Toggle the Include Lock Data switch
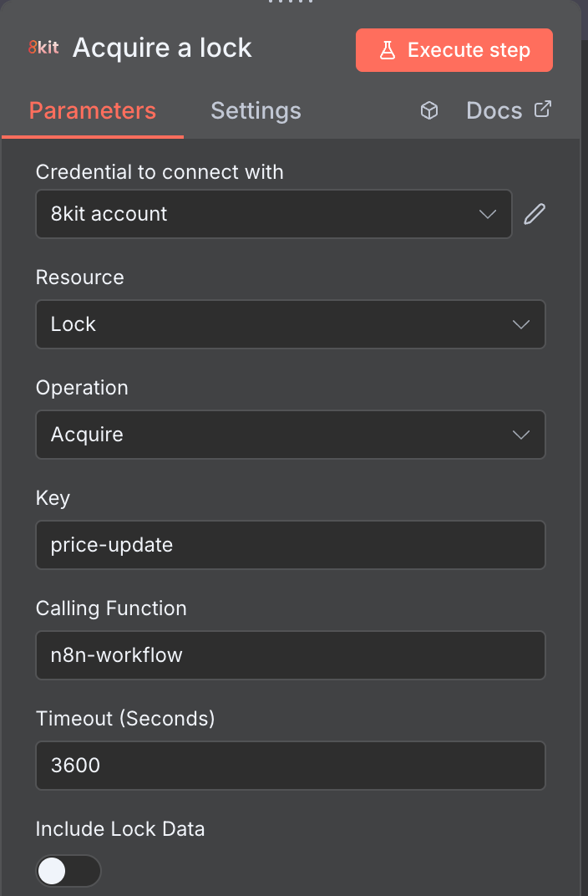 [x=68, y=871]
